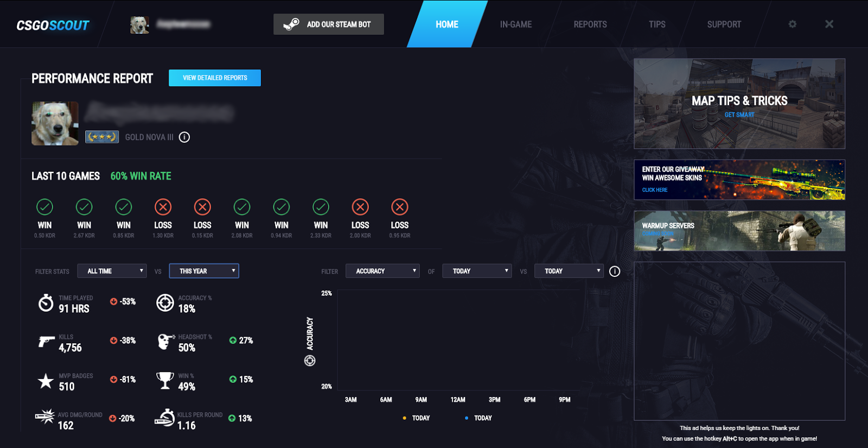
Task: Click the 1.16 kills per round value
Action: (x=187, y=426)
